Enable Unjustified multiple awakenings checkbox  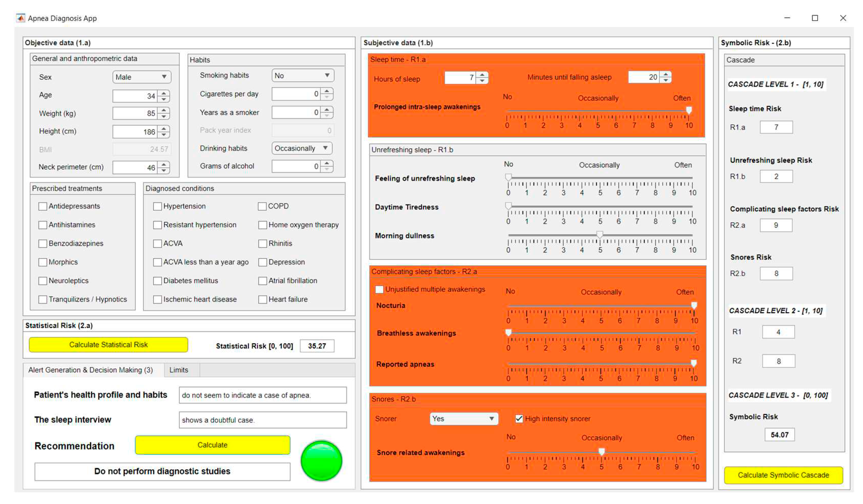(x=379, y=289)
